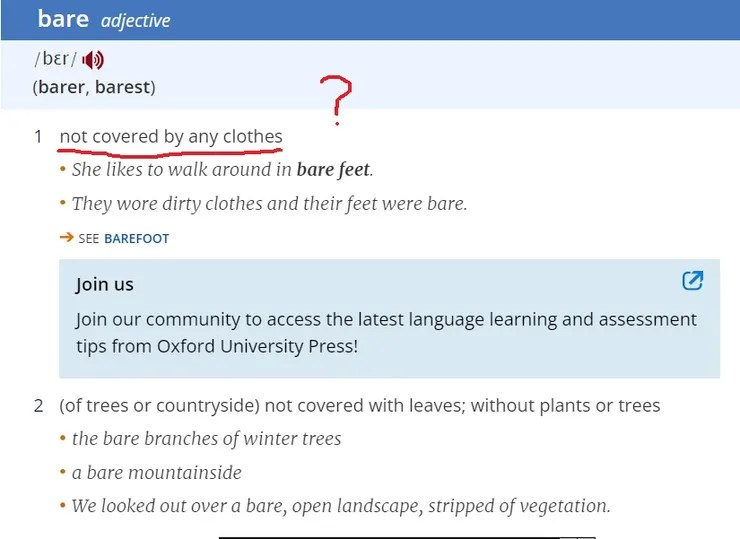Click the "of trees or countryside" definition
Viewport: 740px width, 539px height.
pyautogui.click(x=360, y=406)
